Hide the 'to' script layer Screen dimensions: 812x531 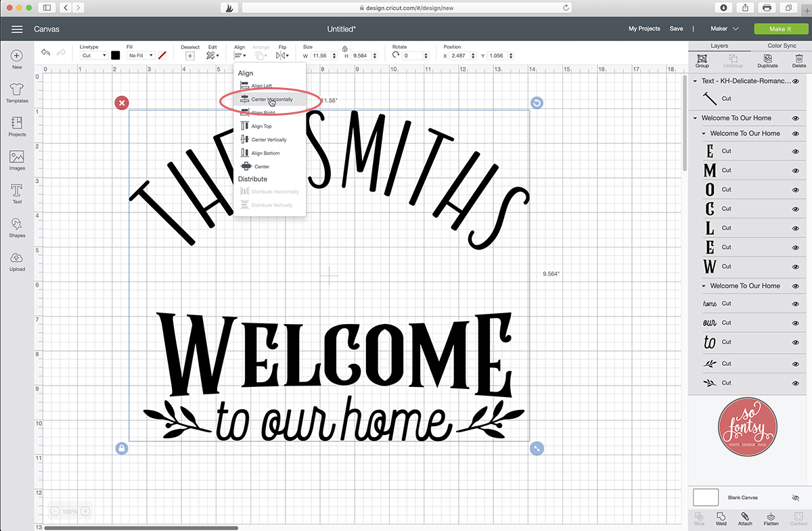[796, 342]
